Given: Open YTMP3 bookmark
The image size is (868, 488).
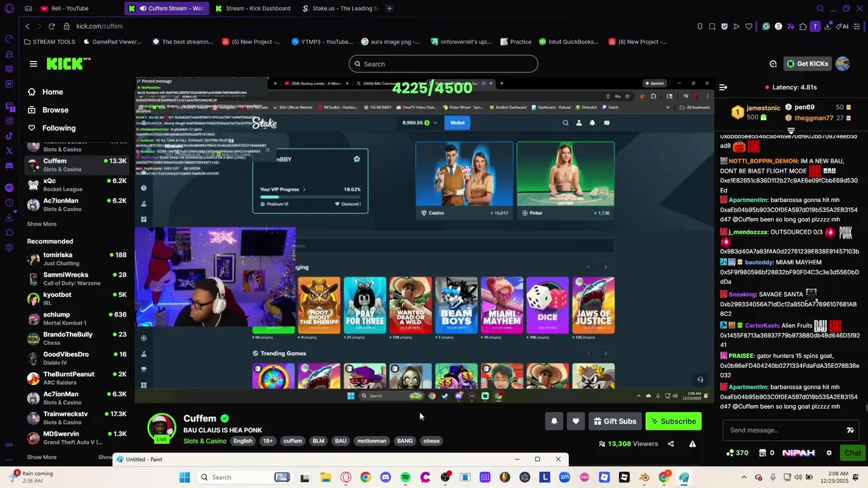Looking at the screenshot, I should point(323,41).
